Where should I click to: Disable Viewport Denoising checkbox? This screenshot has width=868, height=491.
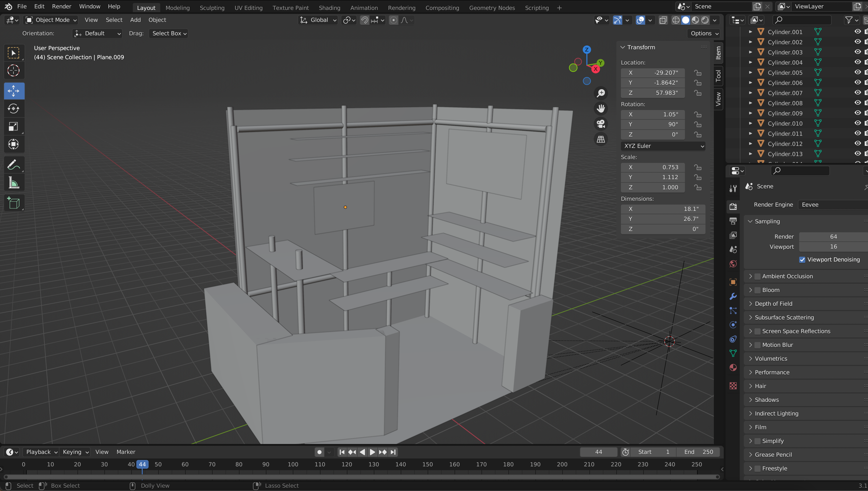coord(802,260)
